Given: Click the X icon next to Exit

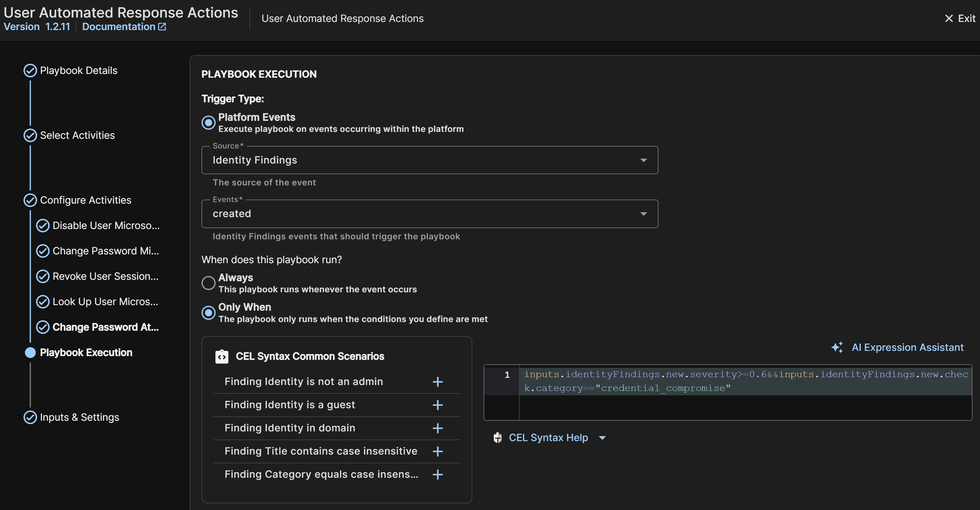Looking at the screenshot, I should tap(949, 18).
